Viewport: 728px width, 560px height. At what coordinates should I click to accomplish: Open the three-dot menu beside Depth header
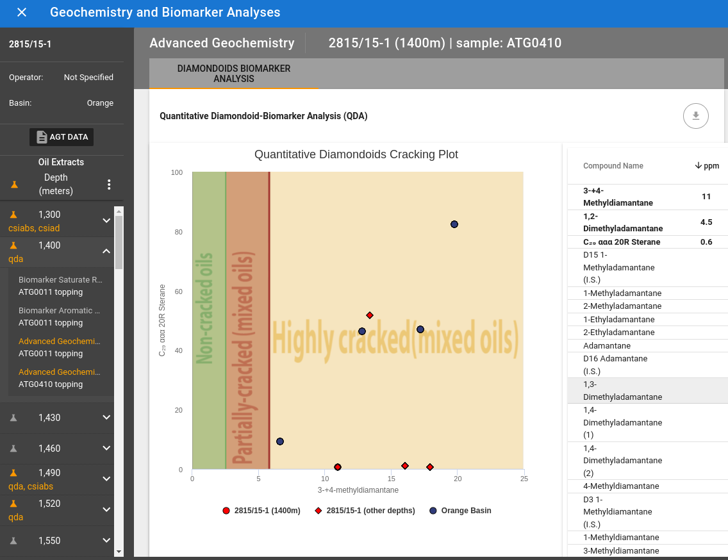(109, 184)
